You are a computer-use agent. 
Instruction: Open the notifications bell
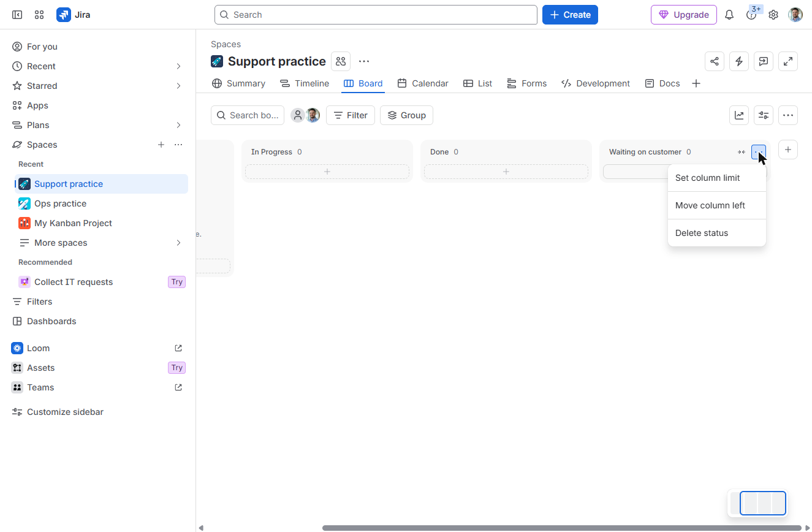click(x=729, y=15)
